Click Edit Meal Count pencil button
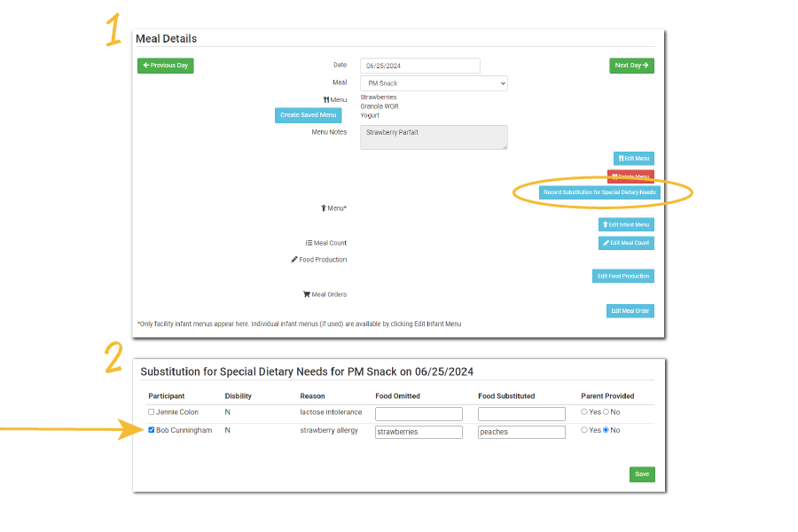Viewport: 798px width, 532px height. (626, 243)
